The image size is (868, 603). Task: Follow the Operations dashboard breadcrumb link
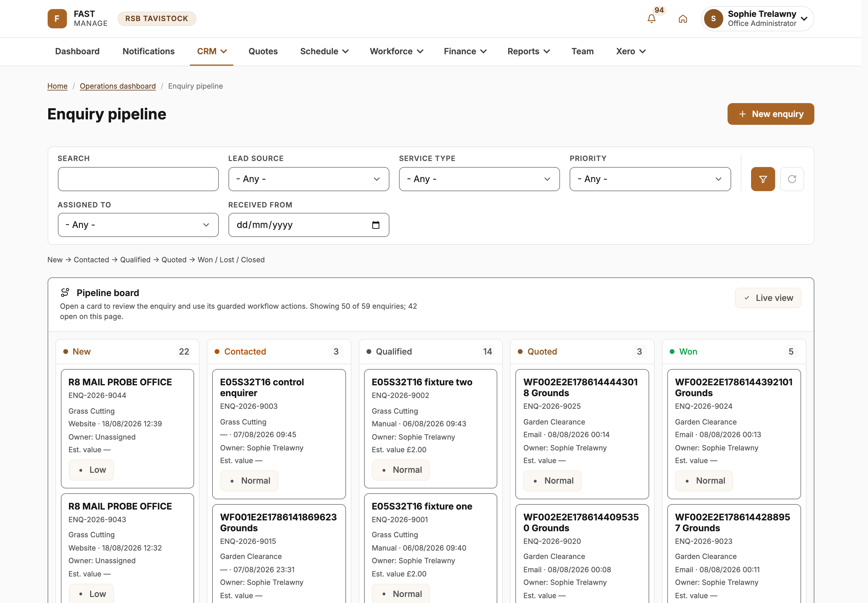tap(118, 86)
